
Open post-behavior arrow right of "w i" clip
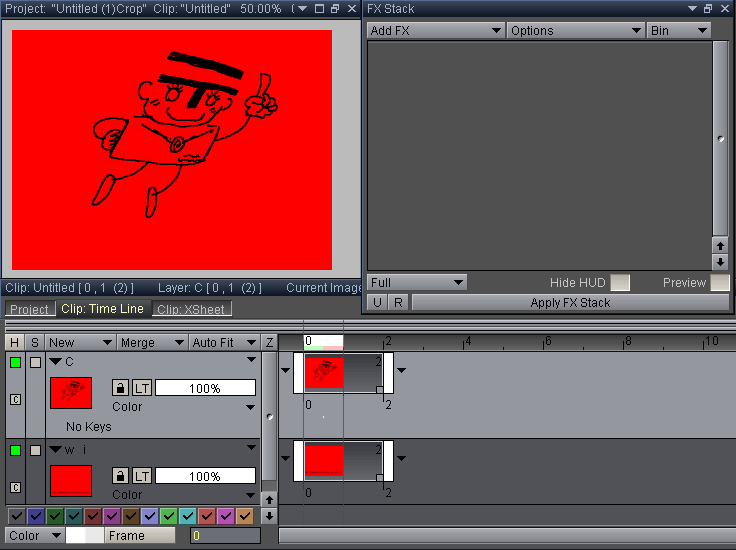(x=401, y=458)
